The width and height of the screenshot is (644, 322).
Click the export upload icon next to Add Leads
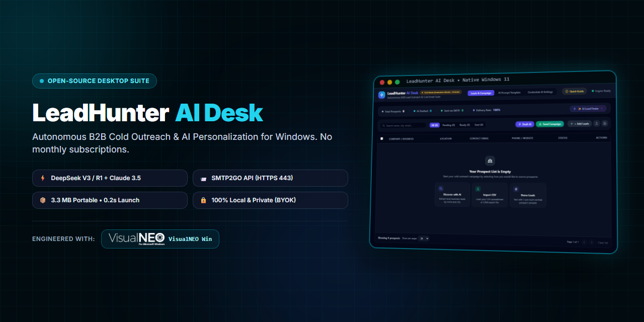point(596,123)
